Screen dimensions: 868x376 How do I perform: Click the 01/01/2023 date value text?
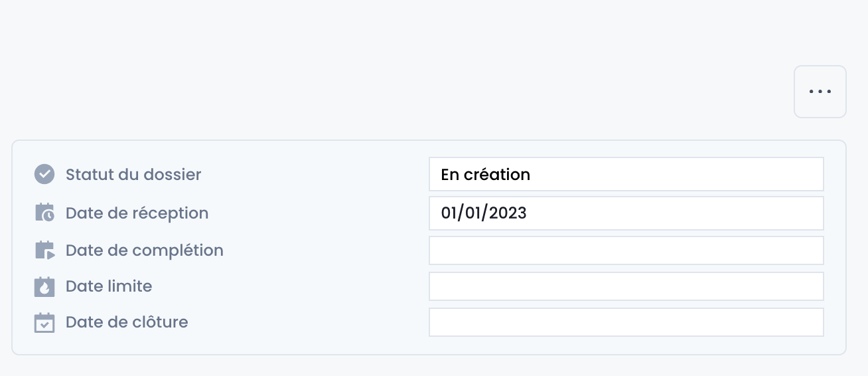coord(484,213)
